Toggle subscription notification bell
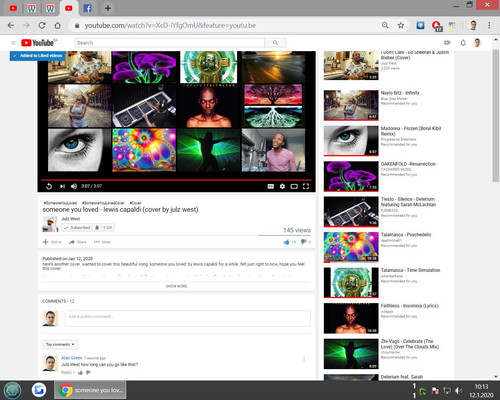This screenshot has width=500, height=400. [x=97, y=227]
